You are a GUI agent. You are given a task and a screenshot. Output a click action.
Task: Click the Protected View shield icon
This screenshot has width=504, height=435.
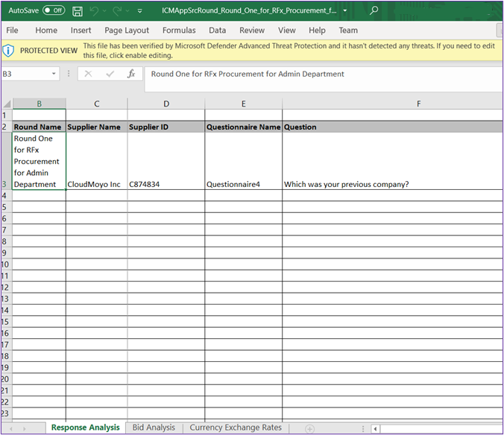pos(8,51)
